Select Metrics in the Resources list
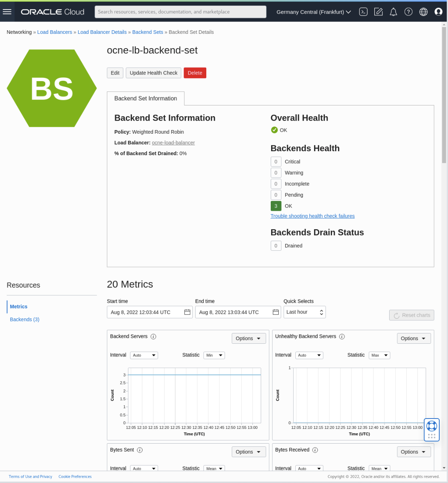The height and width of the screenshot is (483, 448). [19, 307]
